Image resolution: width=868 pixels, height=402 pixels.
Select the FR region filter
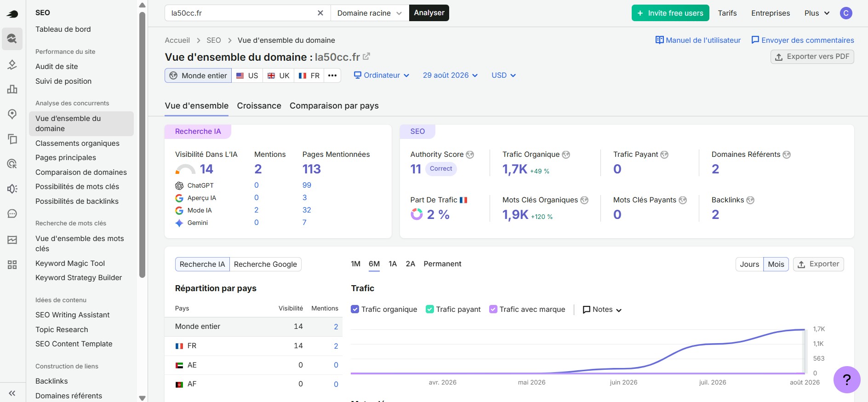click(x=309, y=75)
